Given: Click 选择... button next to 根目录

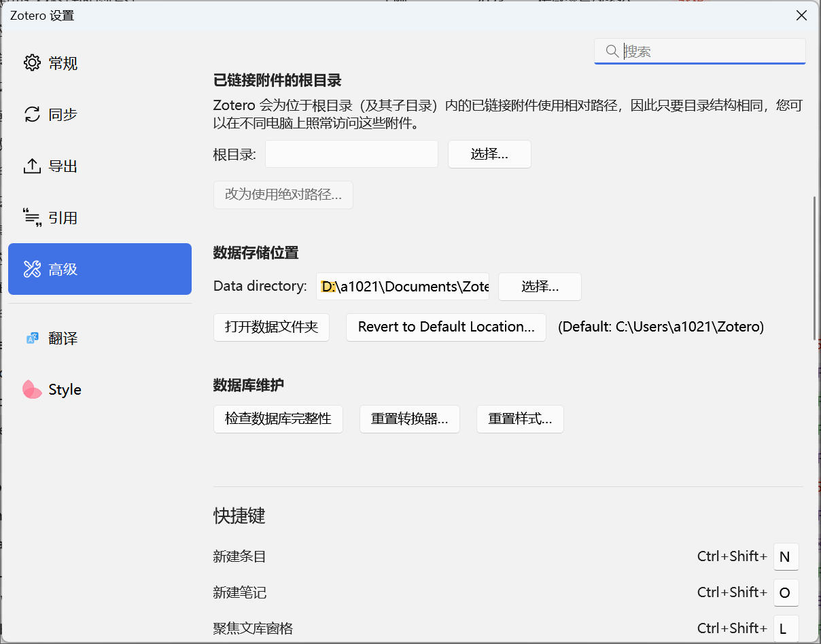Looking at the screenshot, I should [489, 154].
